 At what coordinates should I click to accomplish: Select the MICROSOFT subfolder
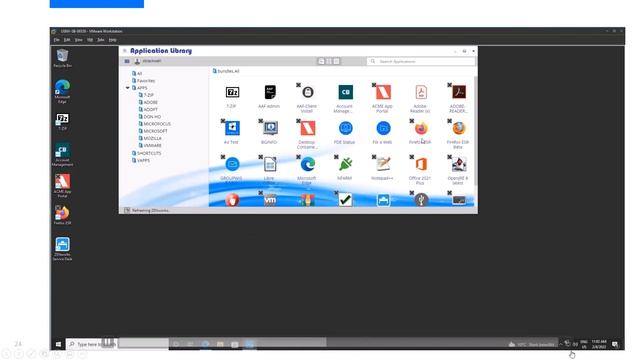(x=153, y=131)
